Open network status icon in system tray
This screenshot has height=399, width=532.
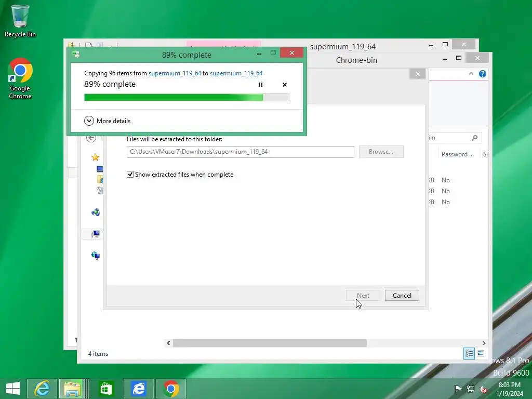471,389
